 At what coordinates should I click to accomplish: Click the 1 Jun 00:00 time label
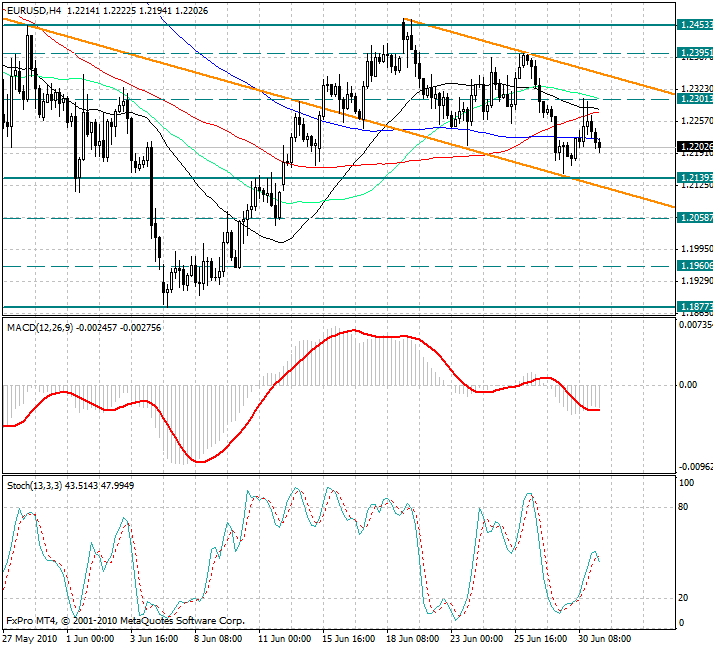(x=90, y=639)
